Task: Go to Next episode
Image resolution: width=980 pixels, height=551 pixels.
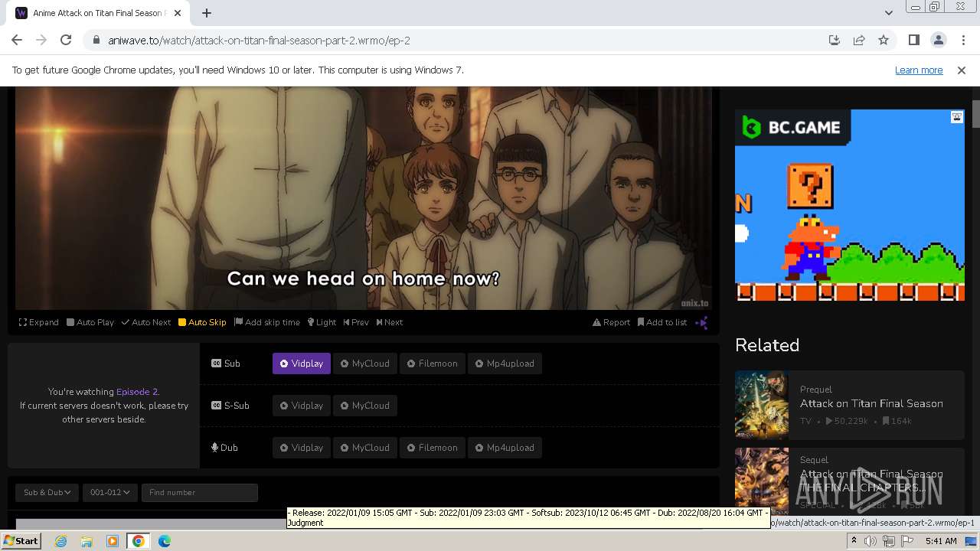Action: [390, 322]
